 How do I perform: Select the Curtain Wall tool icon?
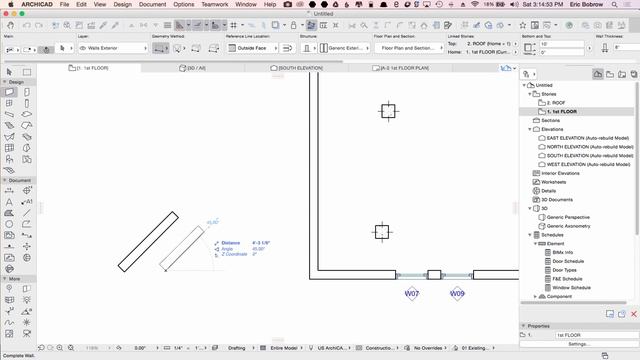(9, 148)
